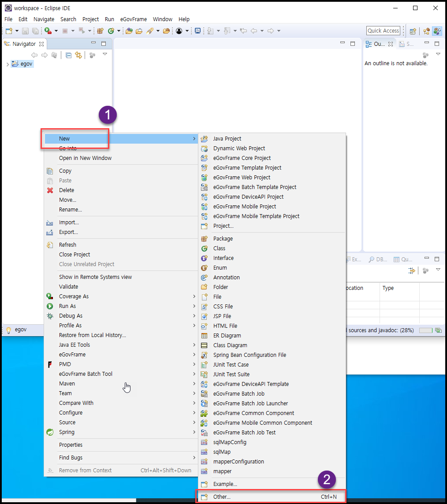Expand the Run As submenu
Screen dimensions: 447x504
tap(121, 306)
